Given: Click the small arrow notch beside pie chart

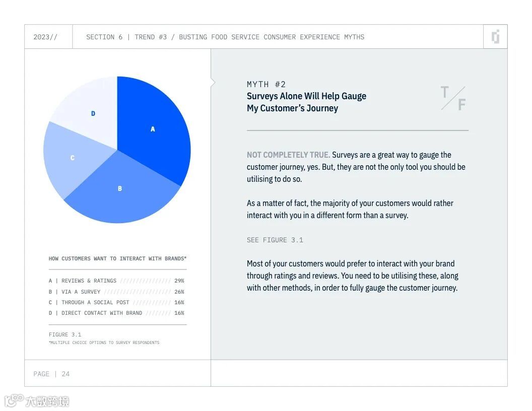Looking at the screenshot, I should click(x=213, y=82).
